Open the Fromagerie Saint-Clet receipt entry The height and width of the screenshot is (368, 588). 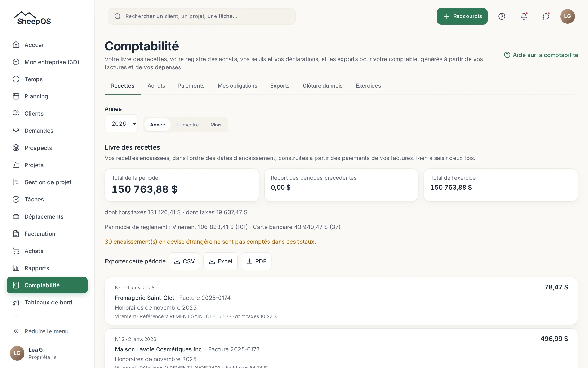pyautogui.click(x=341, y=301)
